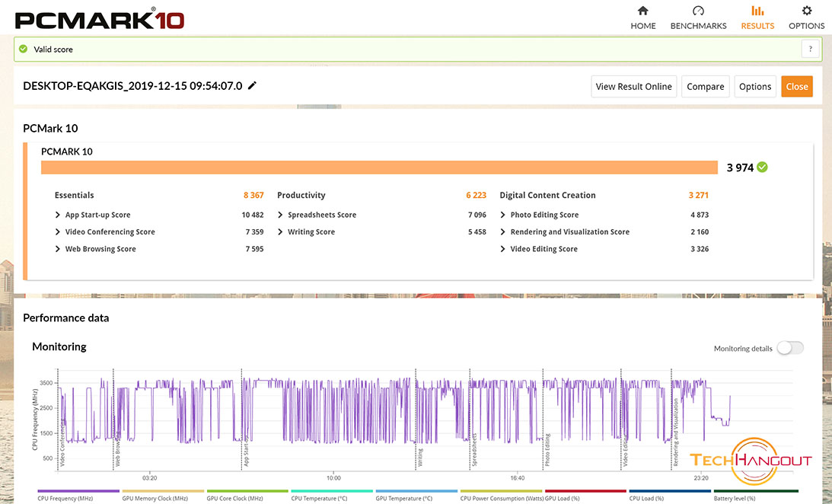
Task: Click the App Start-up marker line in chart
Action: pos(241,419)
